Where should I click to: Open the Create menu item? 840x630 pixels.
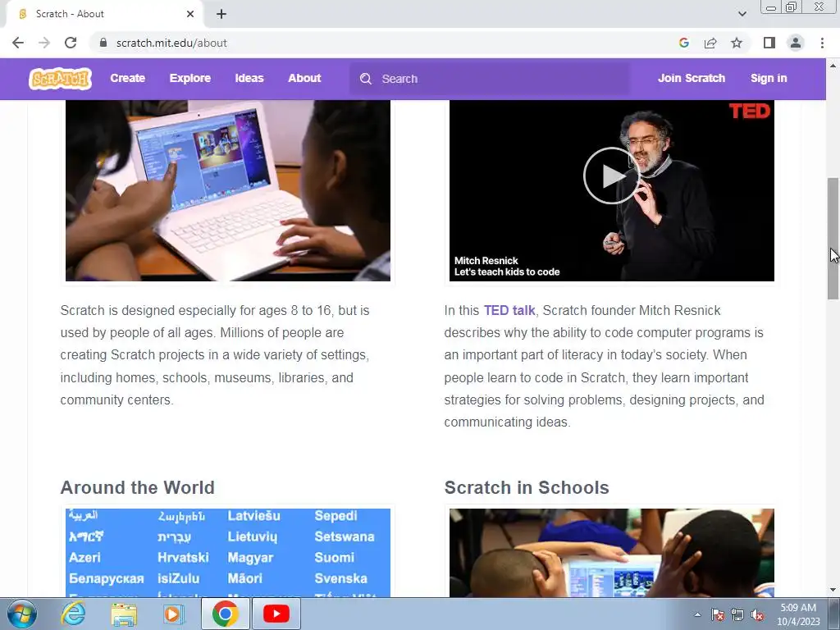pos(127,78)
